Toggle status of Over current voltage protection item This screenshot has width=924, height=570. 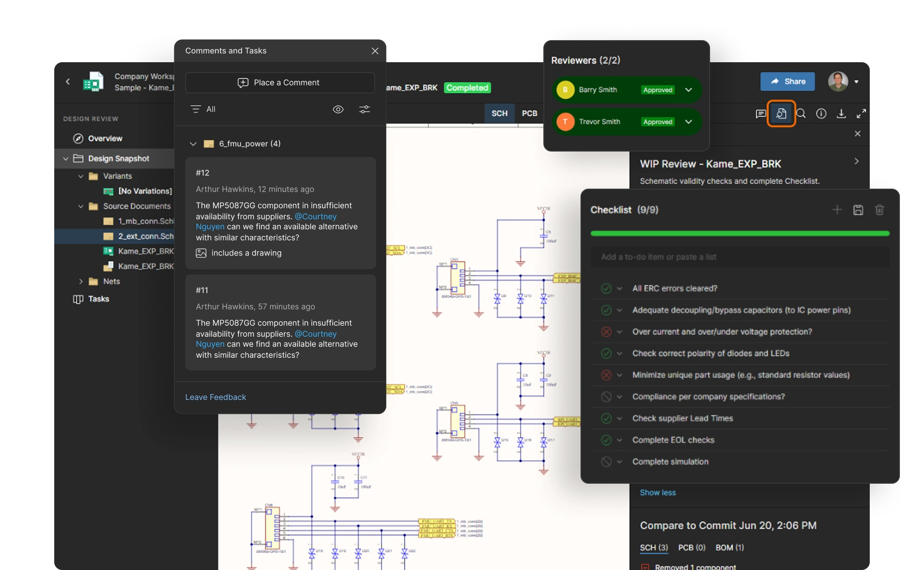[606, 332]
